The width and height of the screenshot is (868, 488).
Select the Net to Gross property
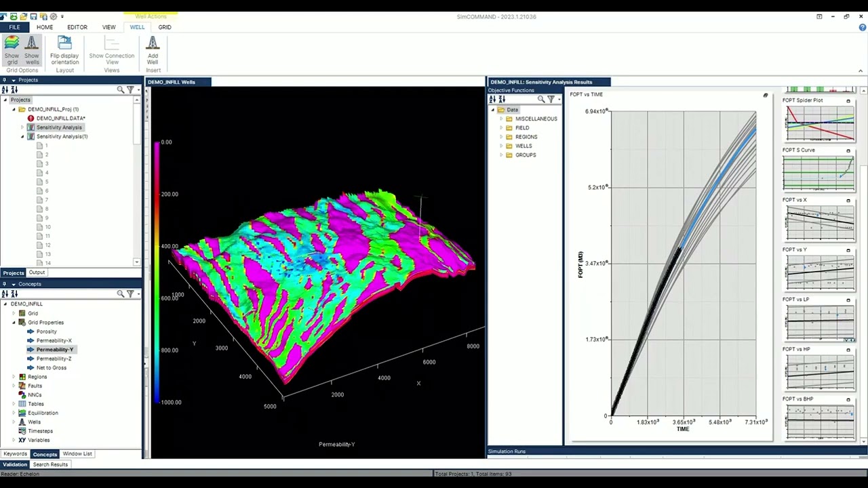coord(51,367)
